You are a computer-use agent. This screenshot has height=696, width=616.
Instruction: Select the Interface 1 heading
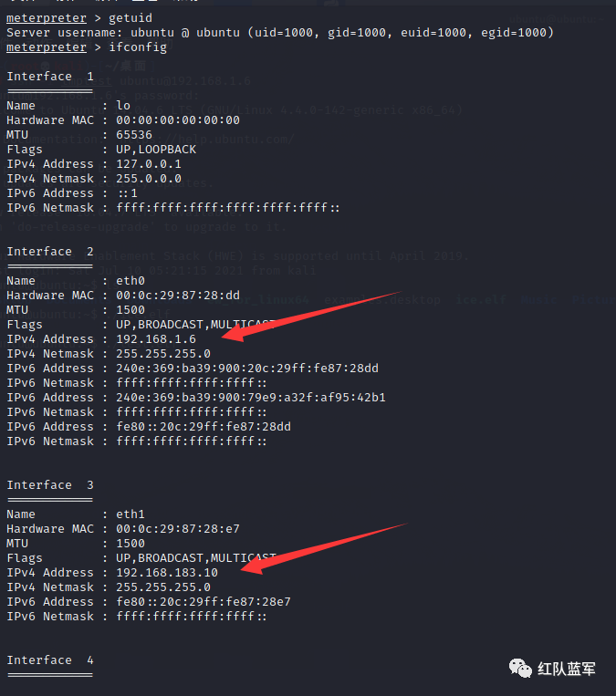pos(50,77)
